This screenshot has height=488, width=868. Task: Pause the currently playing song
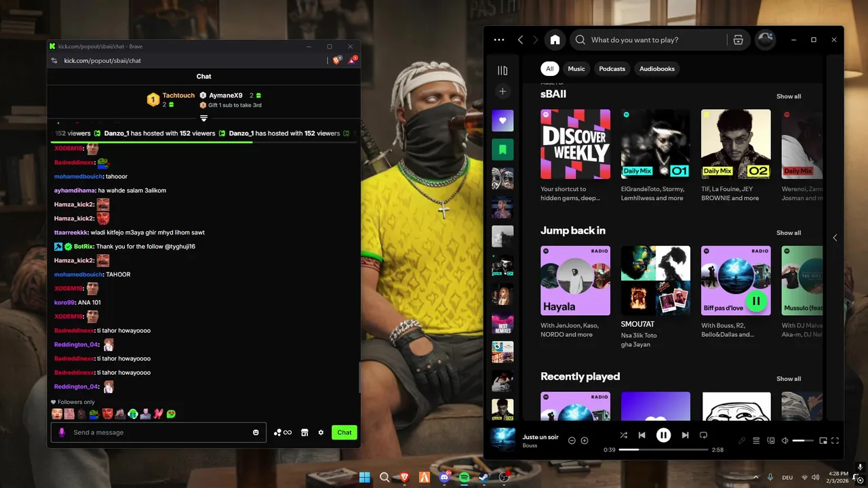click(664, 435)
